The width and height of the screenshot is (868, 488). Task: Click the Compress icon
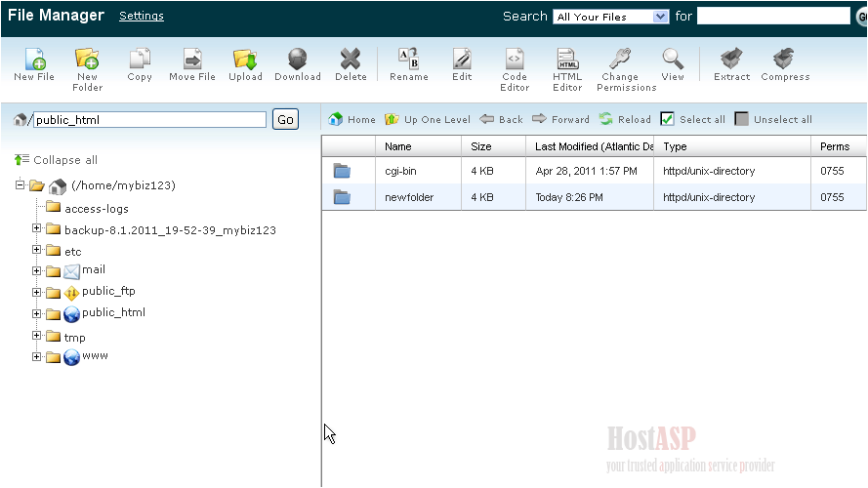tap(785, 60)
